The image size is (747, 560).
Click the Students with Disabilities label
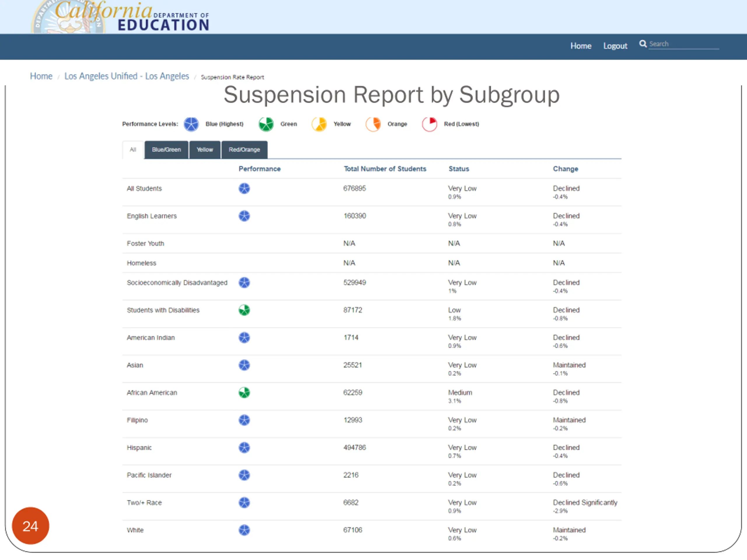(x=163, y=310)
